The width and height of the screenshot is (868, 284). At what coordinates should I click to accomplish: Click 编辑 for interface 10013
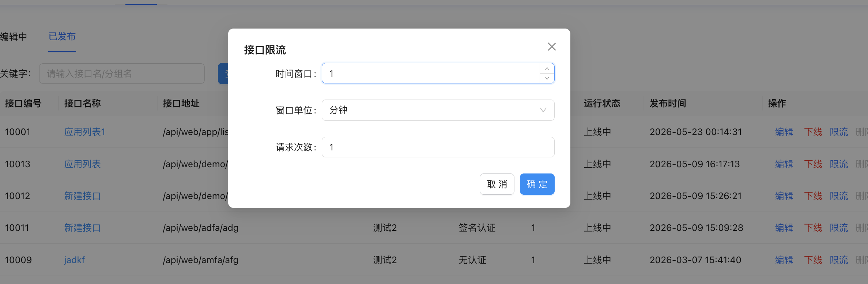784,164
